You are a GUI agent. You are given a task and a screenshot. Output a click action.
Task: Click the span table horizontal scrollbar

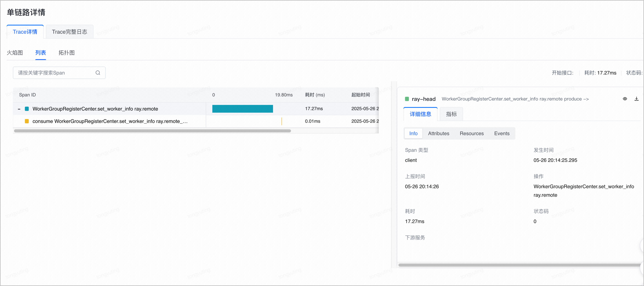pyautogui.click(x=152, y=131)
